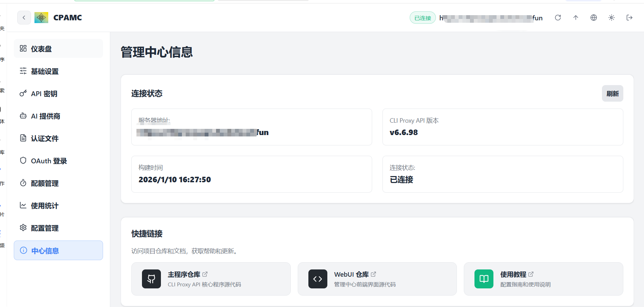Click the GitHub icon on 主程序仓库
This screenshot has width=644, height=307.
click(x=151, y=279)
